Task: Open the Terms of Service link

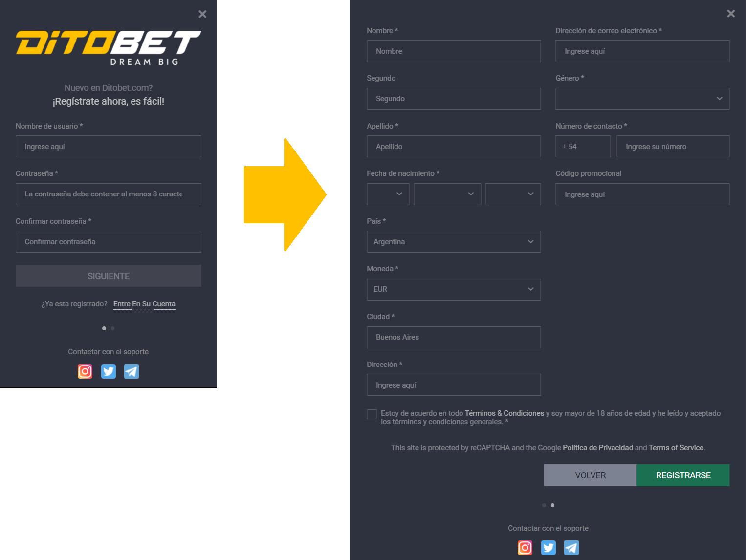Action: point(676,448)
